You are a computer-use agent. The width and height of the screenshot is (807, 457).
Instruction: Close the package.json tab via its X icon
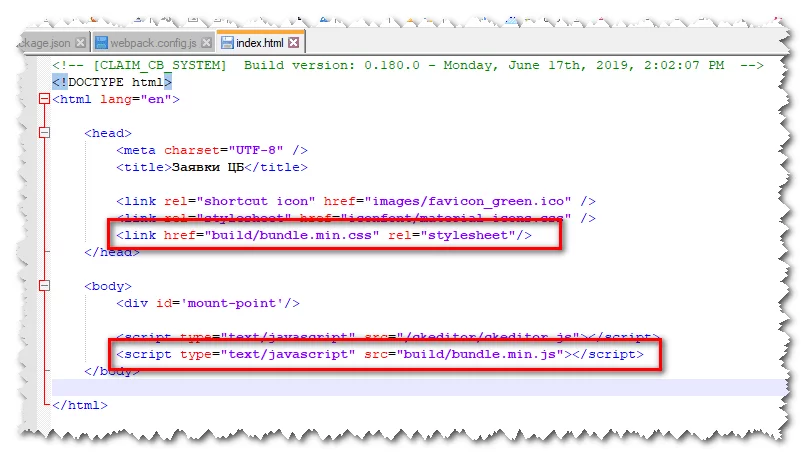[x=82, y=43]
